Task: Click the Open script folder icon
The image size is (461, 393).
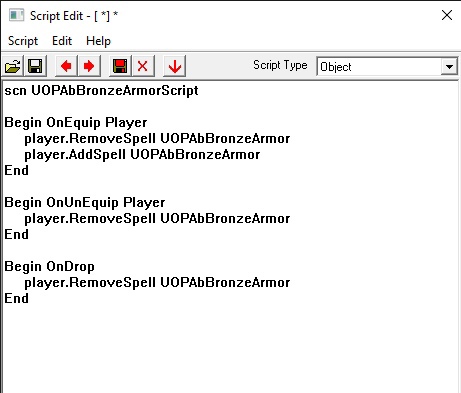Action: 13,66
